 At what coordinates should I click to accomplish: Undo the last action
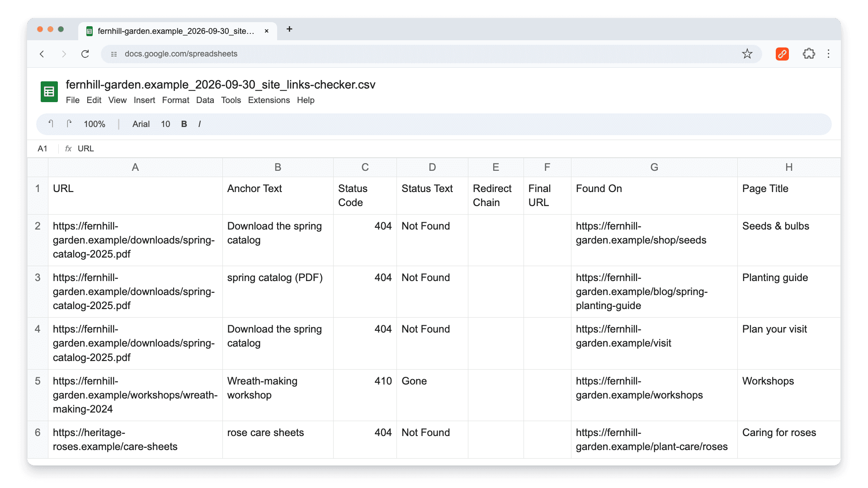tap(51, 124)
